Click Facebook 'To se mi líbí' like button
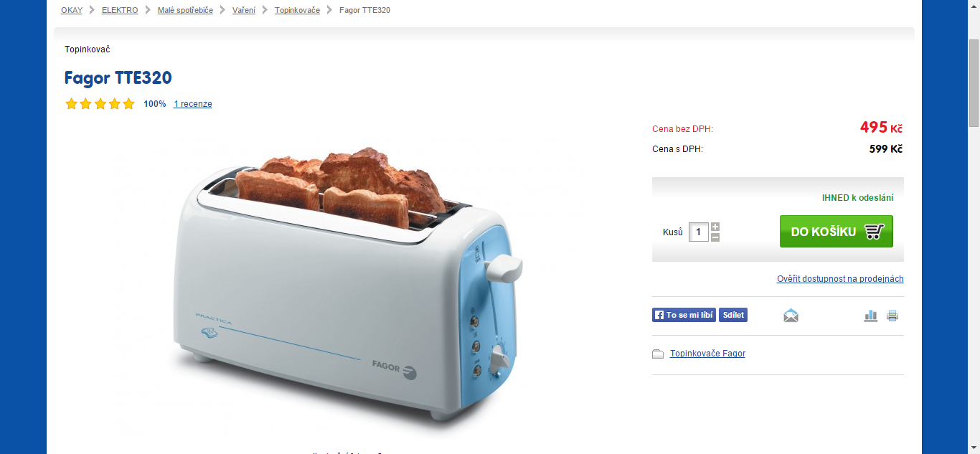980x454 pixels. (684, 315)
